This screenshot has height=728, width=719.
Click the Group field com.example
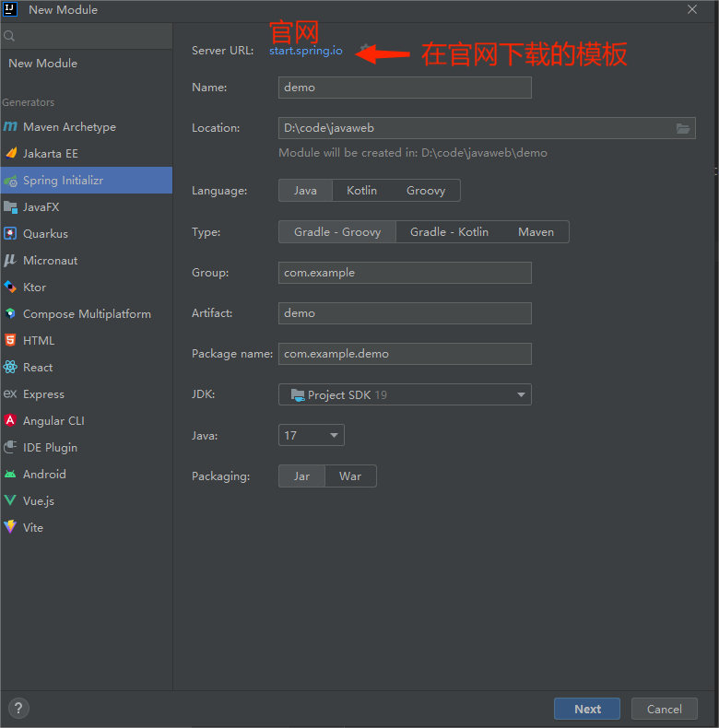(405, 273)
